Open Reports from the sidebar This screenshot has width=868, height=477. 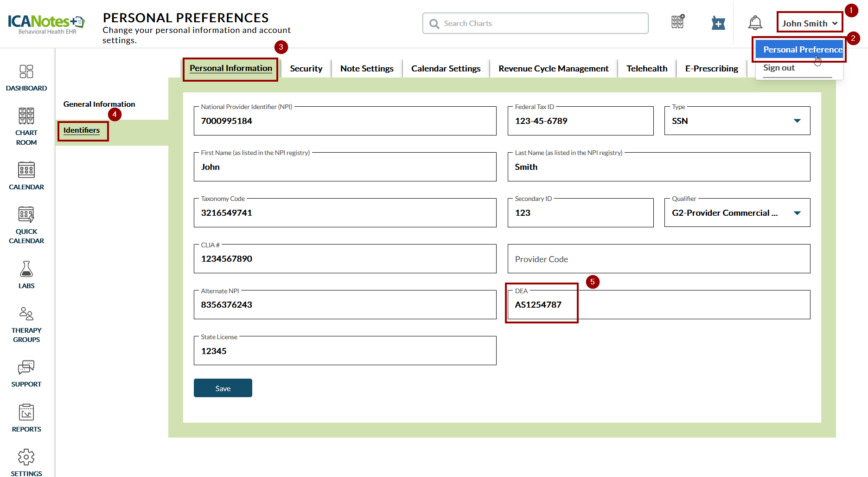26,418
